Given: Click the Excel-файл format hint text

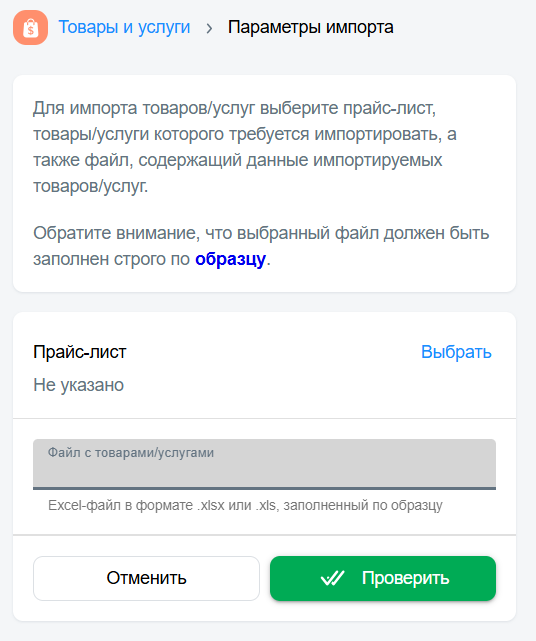Looking at the screenshot, I should click(245, 506).
